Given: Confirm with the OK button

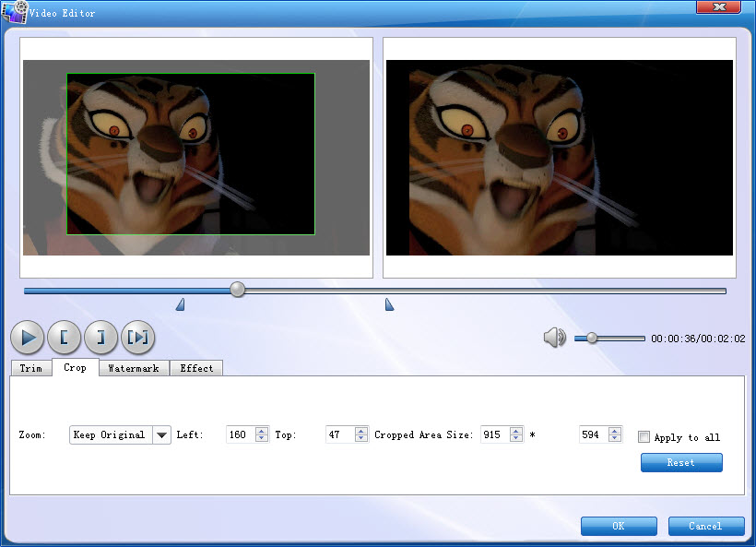Looking at the screenshot, I should [x=619, y=527].
